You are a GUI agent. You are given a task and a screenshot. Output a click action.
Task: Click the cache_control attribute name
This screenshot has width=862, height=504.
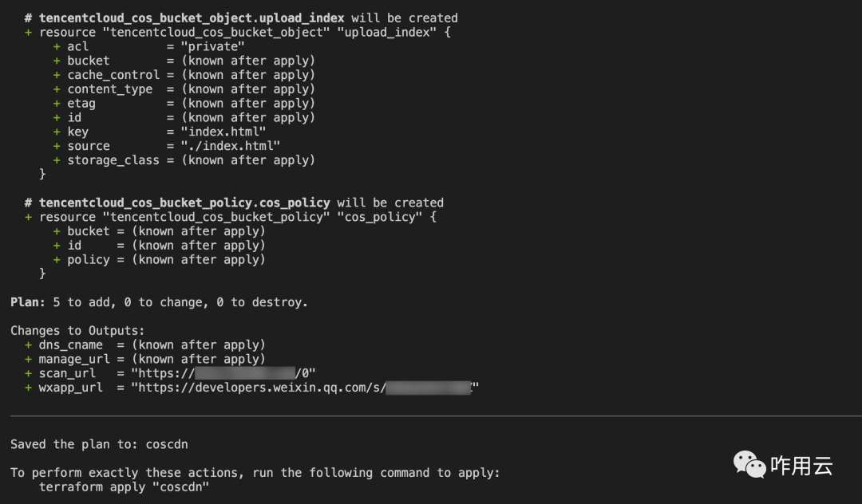[x=113, y=75]
